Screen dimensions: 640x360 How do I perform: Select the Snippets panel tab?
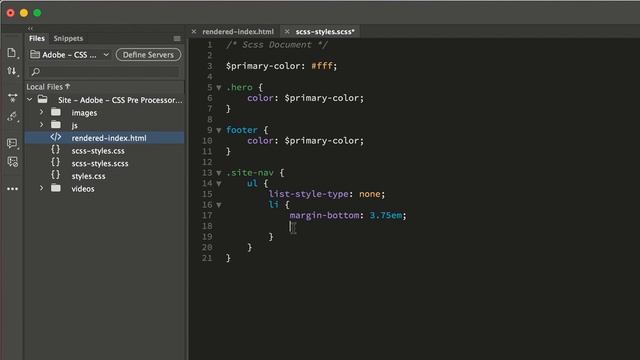[x=68, y=38]
